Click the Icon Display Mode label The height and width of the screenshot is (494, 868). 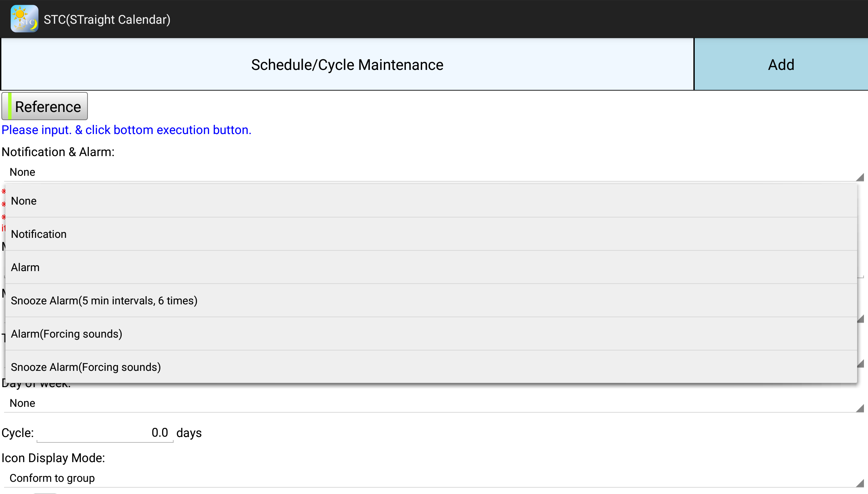[53, 458]
